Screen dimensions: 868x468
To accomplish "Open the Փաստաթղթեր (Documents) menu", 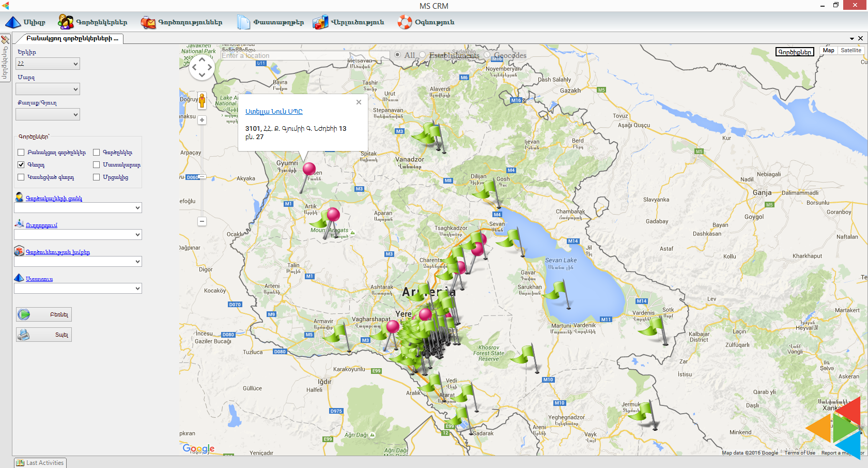I will (x=271, y=22).
